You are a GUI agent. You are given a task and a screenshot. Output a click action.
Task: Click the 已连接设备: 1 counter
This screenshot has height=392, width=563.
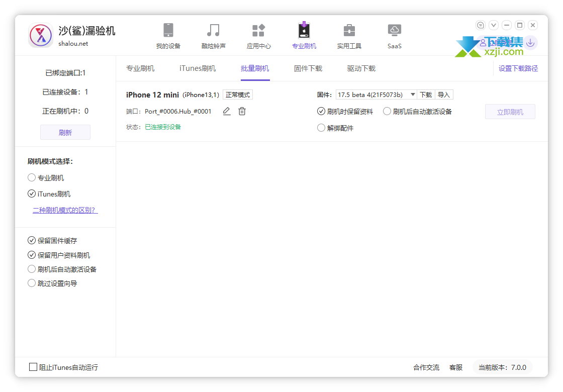[x=65, y=92]
